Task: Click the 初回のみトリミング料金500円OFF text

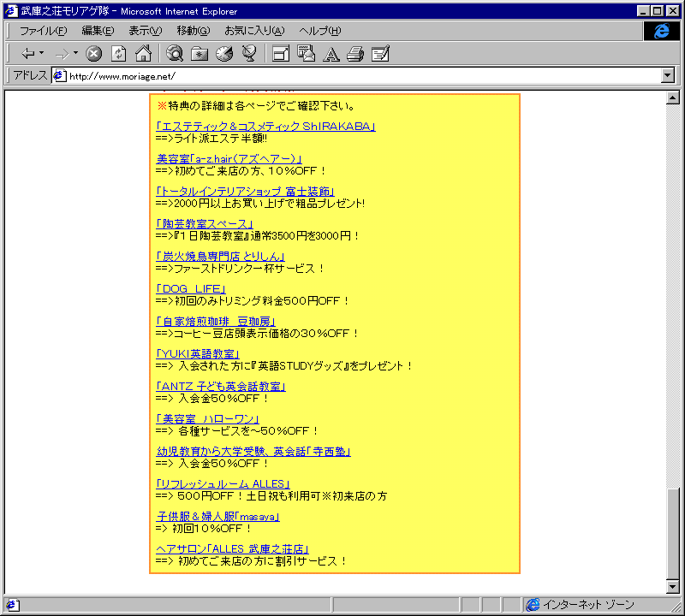Action: click(262, 301)
